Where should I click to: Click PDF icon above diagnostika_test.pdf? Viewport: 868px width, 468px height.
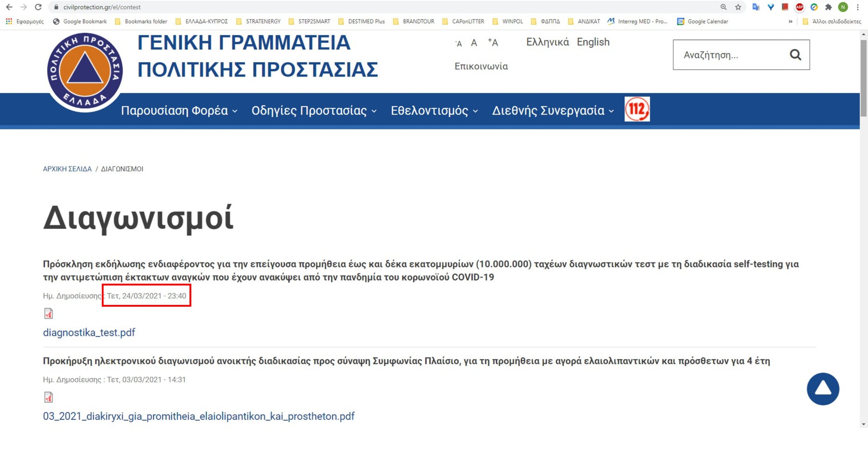[x=49, y=314]
